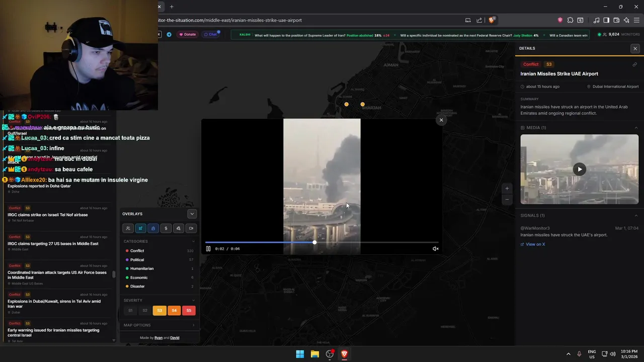
Task: Open event IRGC claims targeting 27 US bases
Action: point(57,243)
